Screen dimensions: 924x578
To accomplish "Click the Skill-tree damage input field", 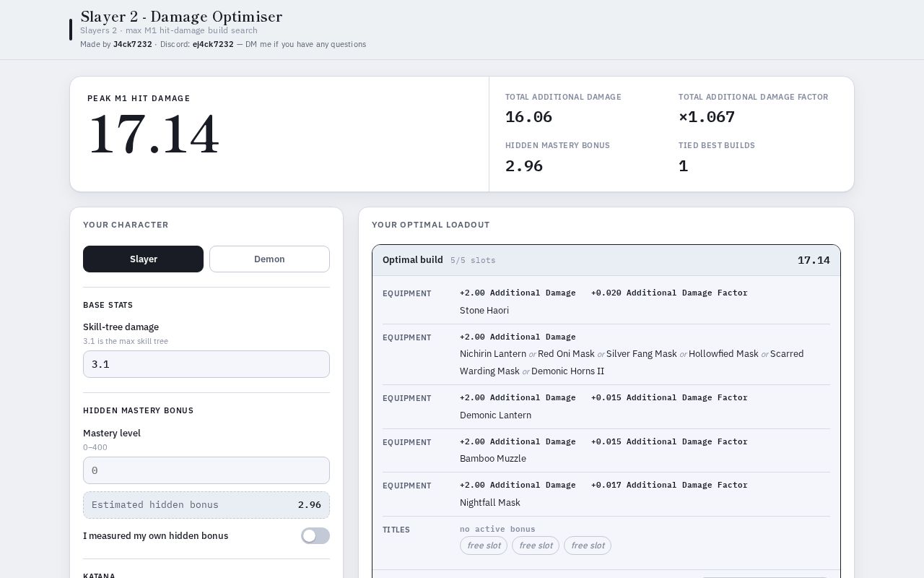I will pyautogui.click(x=206, y=364).
